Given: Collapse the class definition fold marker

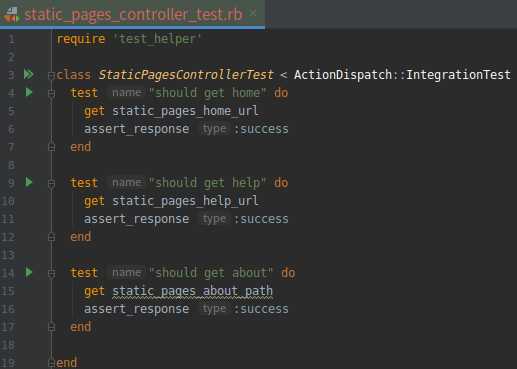Looking at the screenshot, I should [x=51, y=76].
